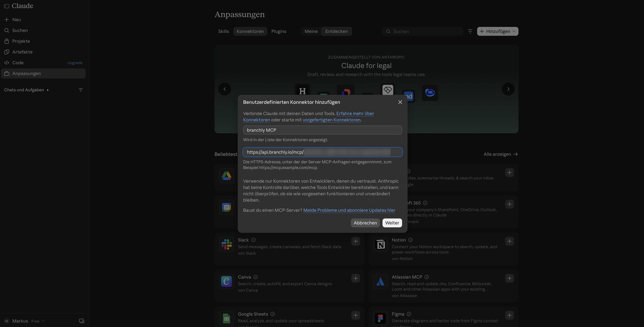Switch to the Skills tab

[223, 31]
